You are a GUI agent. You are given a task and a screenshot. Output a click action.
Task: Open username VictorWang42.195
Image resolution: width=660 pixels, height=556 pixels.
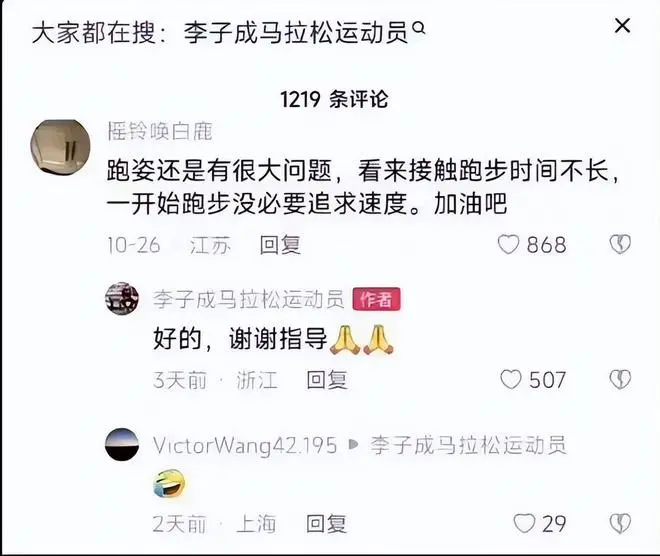tap(245, 446)
